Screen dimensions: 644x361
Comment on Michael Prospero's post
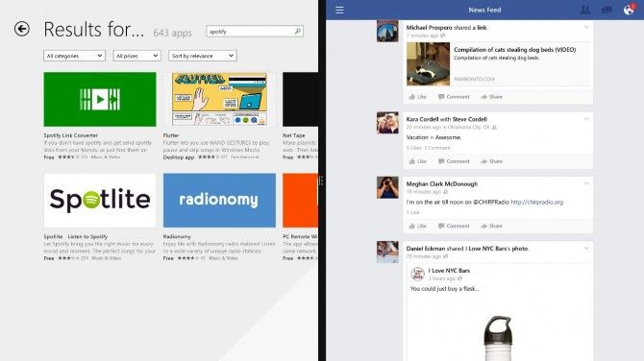[454, 97]
